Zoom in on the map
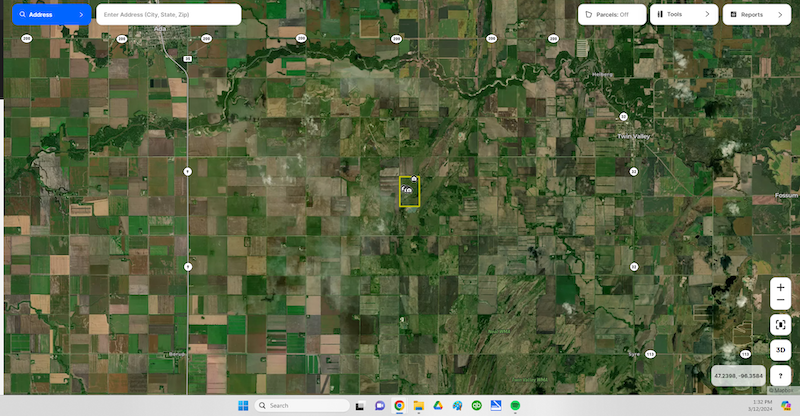This screenshot has height=416, width=800. (781, 287)
